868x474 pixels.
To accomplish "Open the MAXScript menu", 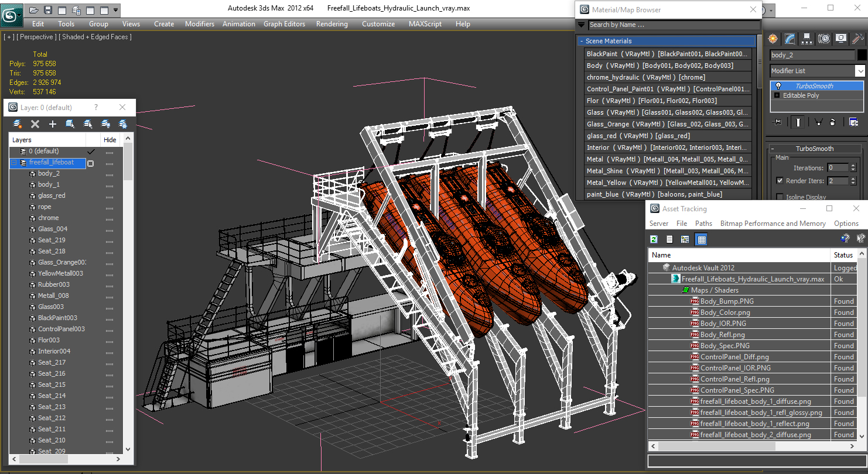I will (x=425, y=24).
